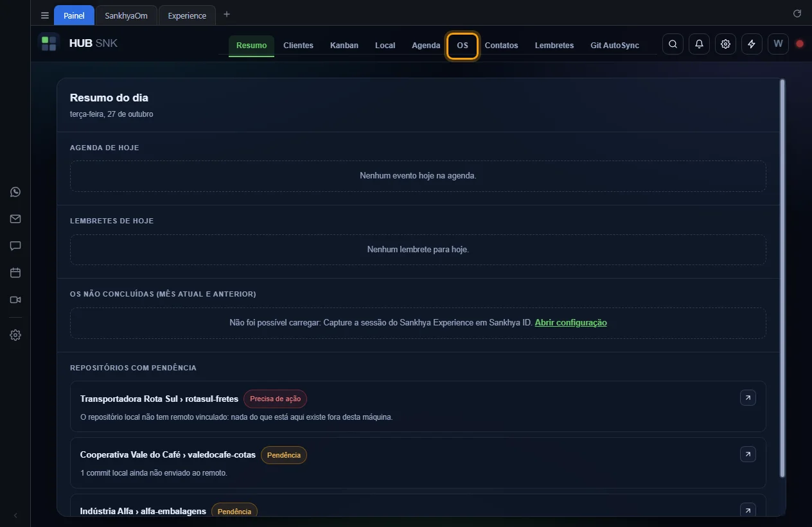
Task: Open search with magnifier button
Action: coord(673,44)
